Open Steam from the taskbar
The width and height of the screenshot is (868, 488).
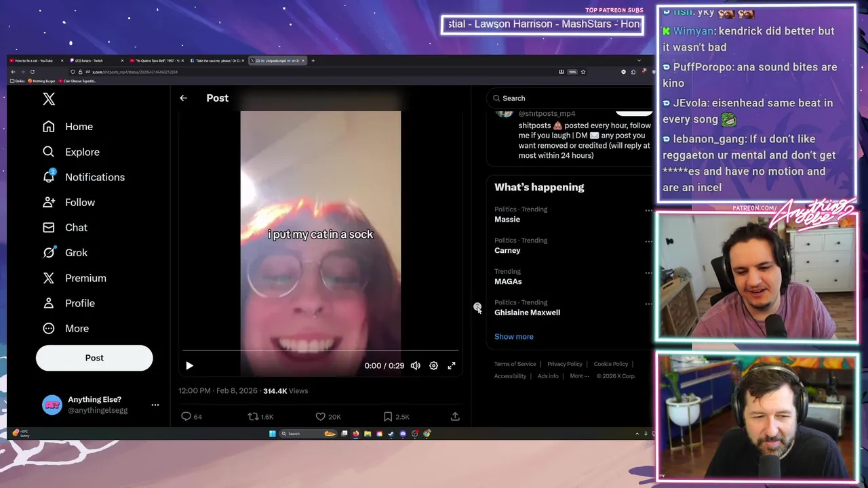391,434
